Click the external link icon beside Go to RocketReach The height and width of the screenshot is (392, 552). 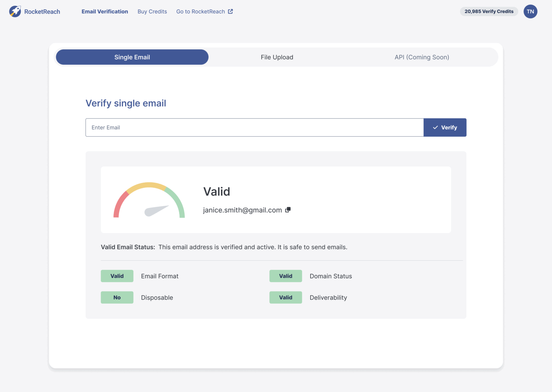pyautogui.click(x=230, y=11)
